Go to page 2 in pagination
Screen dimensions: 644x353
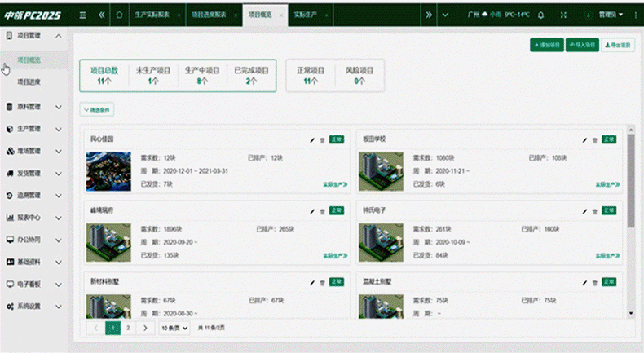click(128, 327)
